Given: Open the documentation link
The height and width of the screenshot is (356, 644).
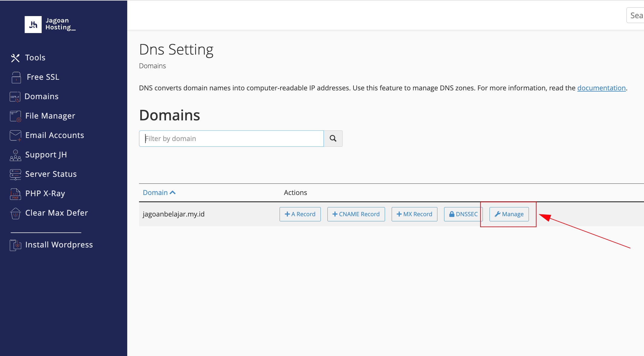Looking at the screenshot, I should click(601, 88).
